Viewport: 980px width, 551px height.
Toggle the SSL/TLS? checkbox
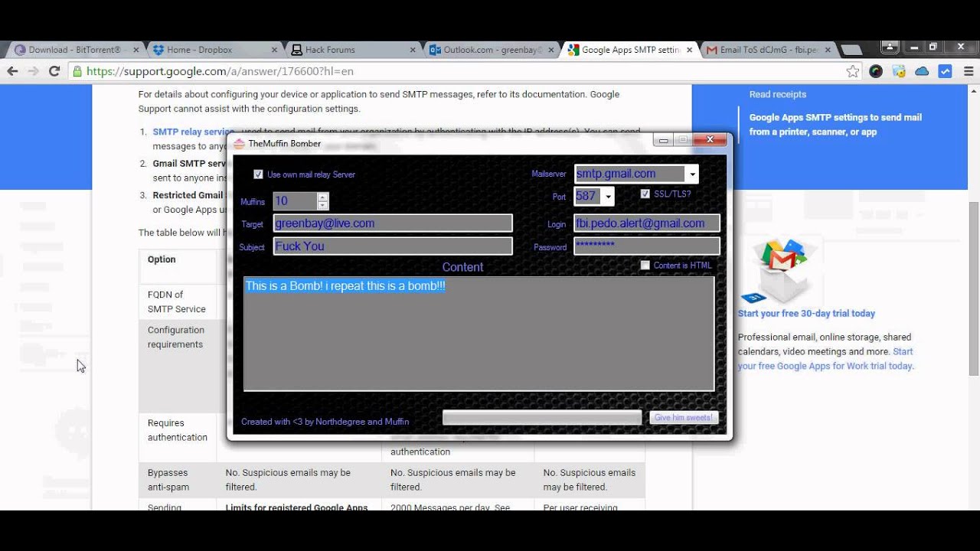[645, 194]
